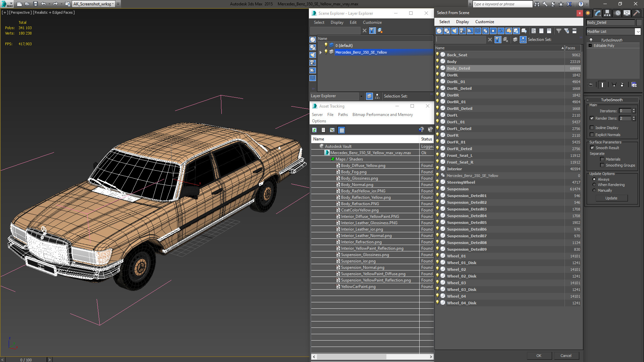The width and height of the screenshot is (644, 362).
Task: Open the Hierarchy command panel tab
Action: [607, 13]
